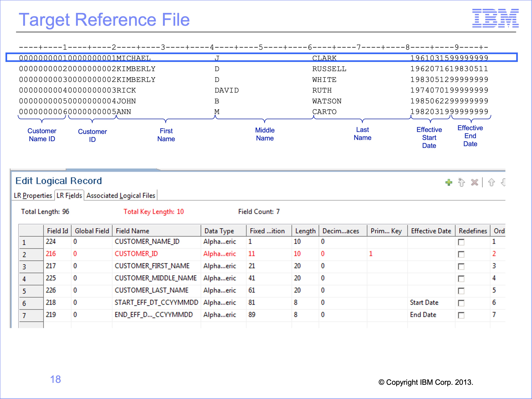Toggle Redefines checkbox for END_EFF_D..._CCYYMMDD row

pyautogui.click(x=461, y=315)
